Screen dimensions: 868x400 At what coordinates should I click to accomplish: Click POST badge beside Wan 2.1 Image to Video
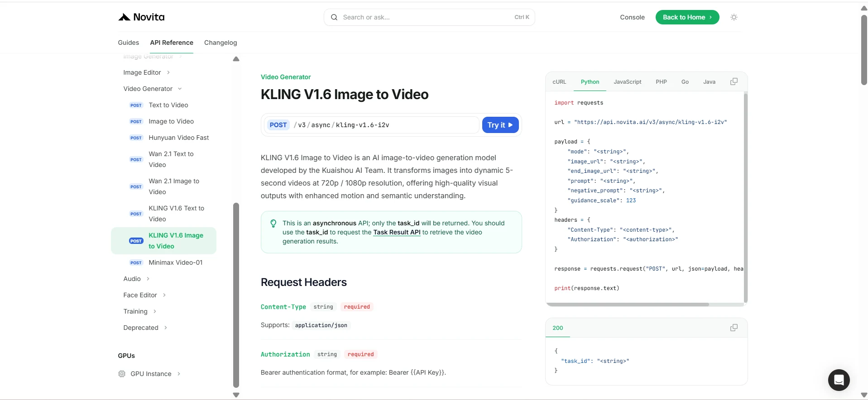point(136,186)
